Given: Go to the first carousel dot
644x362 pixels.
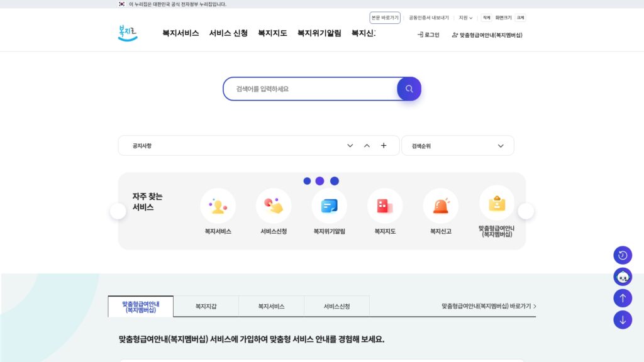Looking at the screenshot, I should (307, 181).
